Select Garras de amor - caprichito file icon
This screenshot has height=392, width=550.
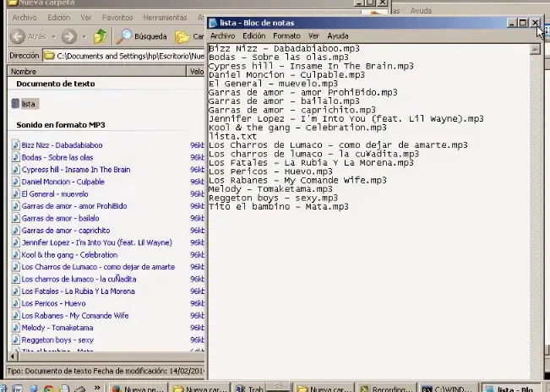click(15, 231)
